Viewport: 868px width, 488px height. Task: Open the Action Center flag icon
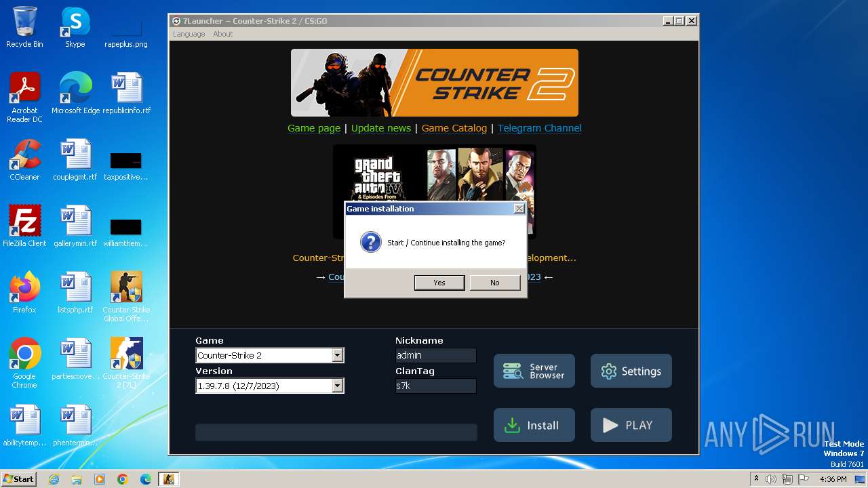tap(803, 479)
